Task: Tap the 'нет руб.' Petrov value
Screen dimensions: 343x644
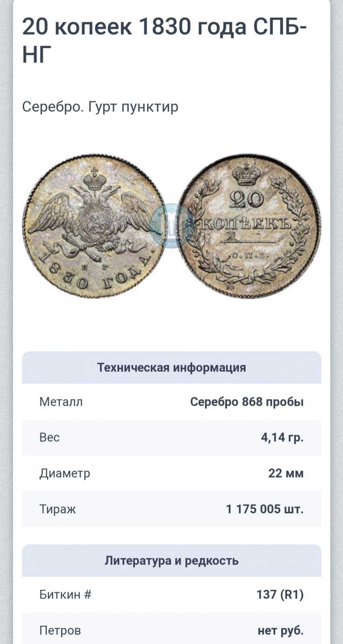Action: coord(281,630)
